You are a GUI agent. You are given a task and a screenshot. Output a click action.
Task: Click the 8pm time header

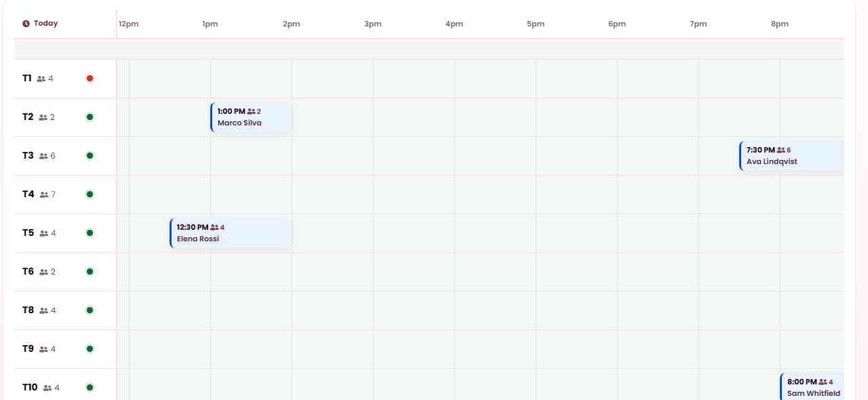coord(780,24)
